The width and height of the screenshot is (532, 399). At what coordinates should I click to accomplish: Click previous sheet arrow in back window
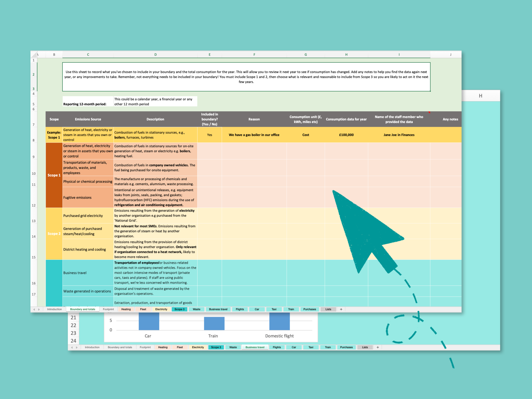pos(72,347)
